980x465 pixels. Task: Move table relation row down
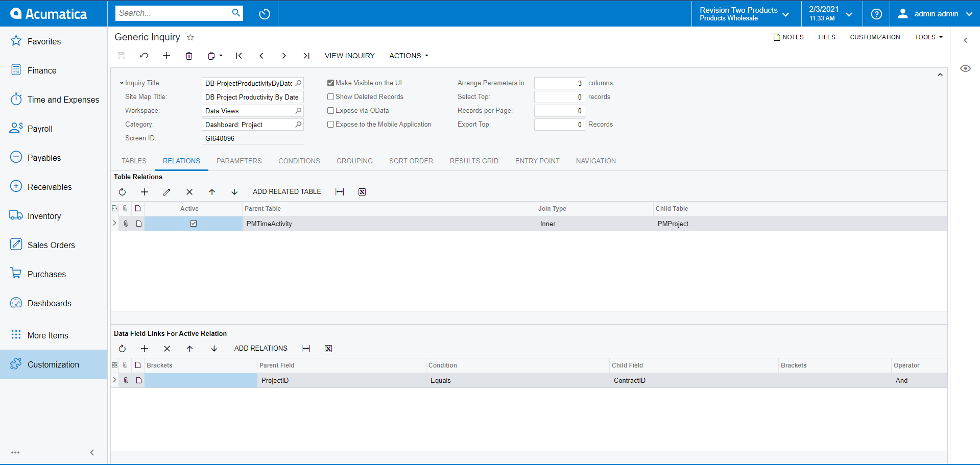234,192
